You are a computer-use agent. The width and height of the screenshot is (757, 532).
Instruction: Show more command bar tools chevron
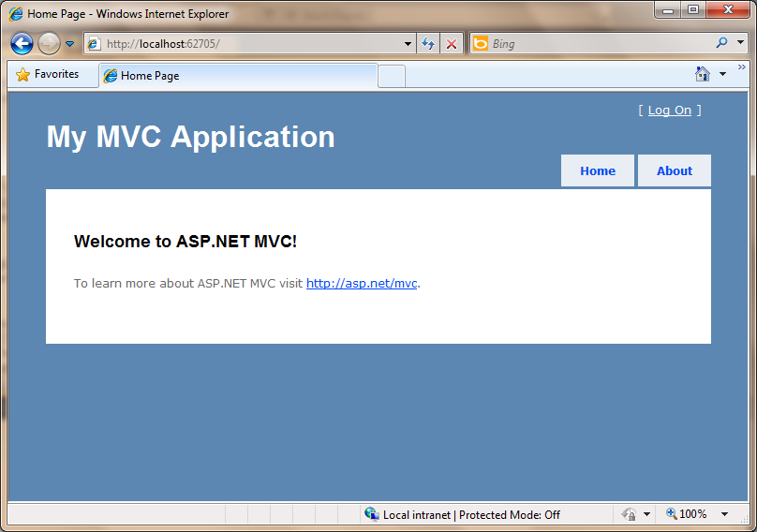click(x=742, y=67)
